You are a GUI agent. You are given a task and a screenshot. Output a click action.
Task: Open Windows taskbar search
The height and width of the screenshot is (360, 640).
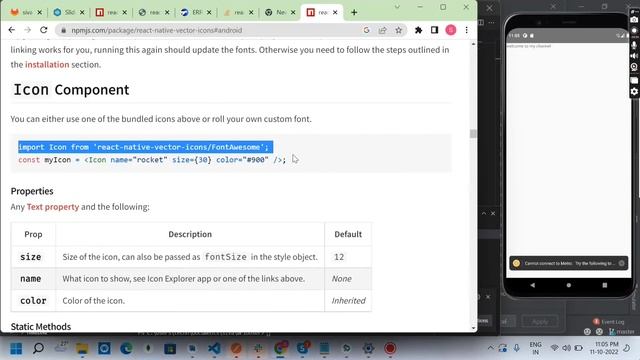click(38, 348)
